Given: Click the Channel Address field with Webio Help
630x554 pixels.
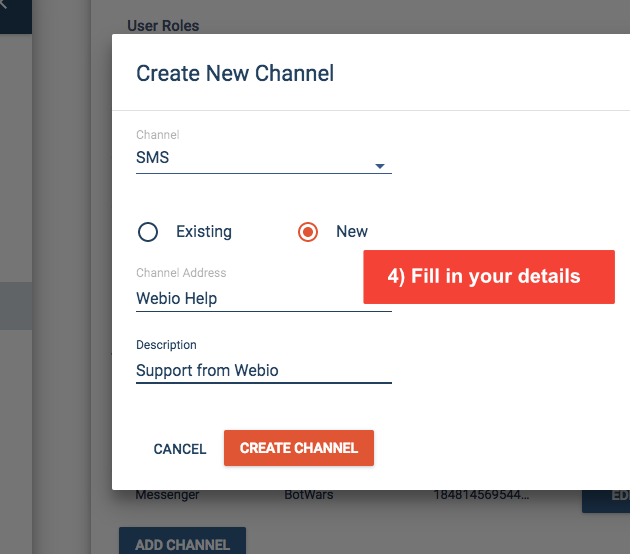Looking at the screenshot, I should point(264,298).
